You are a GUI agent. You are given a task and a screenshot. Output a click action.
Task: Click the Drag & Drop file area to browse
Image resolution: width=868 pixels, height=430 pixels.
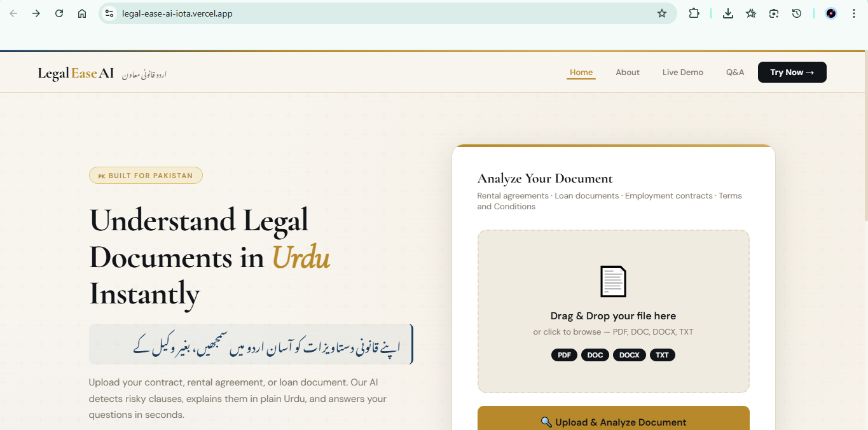pyautogui.click(x=613, y=311)
